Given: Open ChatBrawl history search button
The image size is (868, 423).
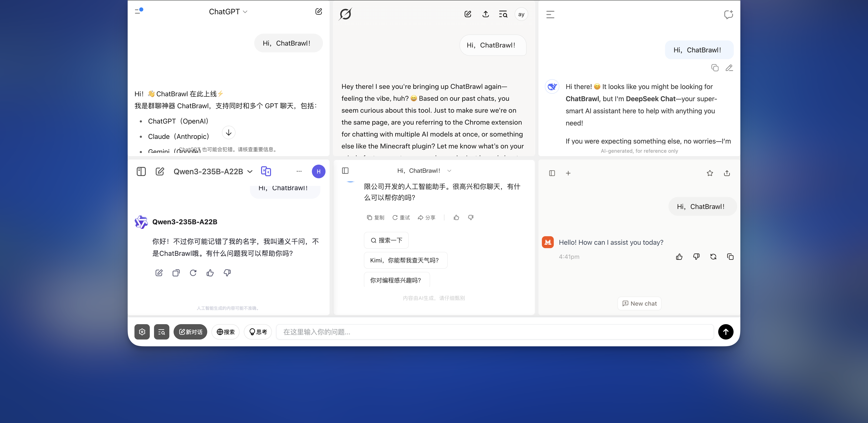Looking at the screenshot, I should [x=161, y=332].
